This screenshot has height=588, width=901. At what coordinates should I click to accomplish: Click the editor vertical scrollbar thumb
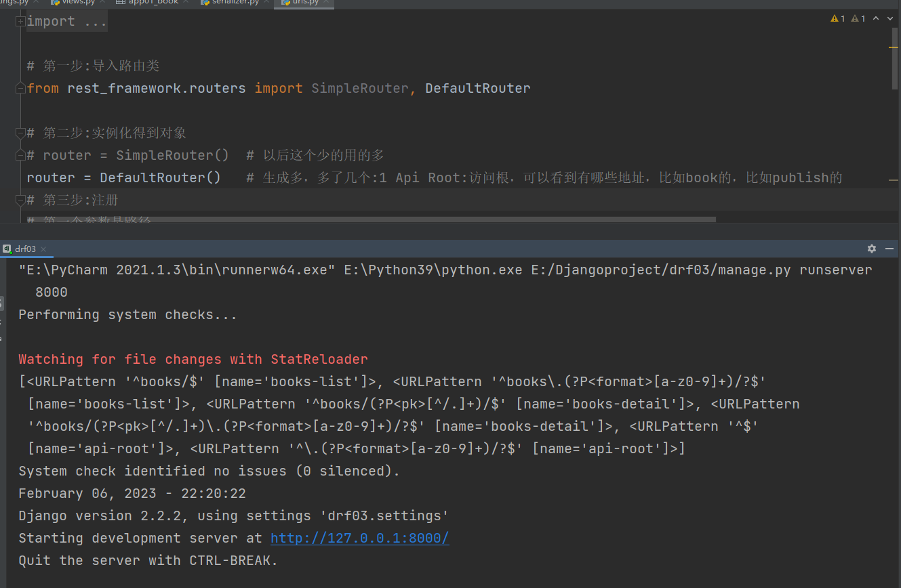click(895, 58)
